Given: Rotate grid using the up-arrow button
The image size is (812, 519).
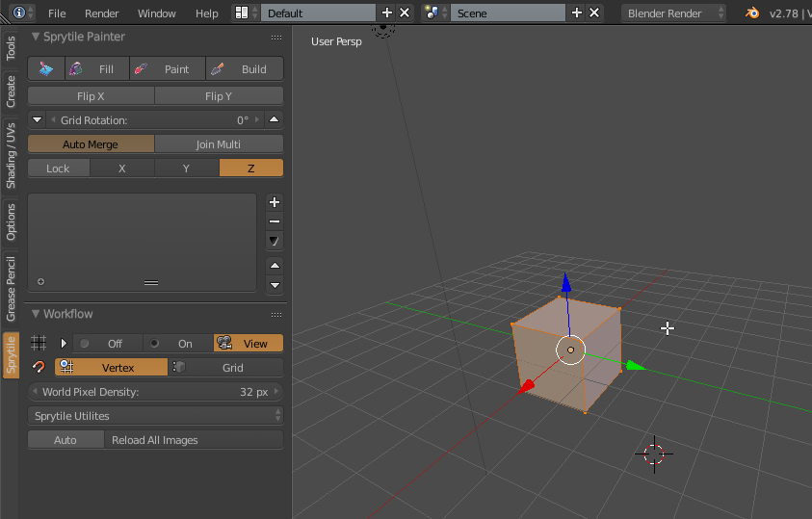Looking at the screenshot, I should [x=274, y=120].
